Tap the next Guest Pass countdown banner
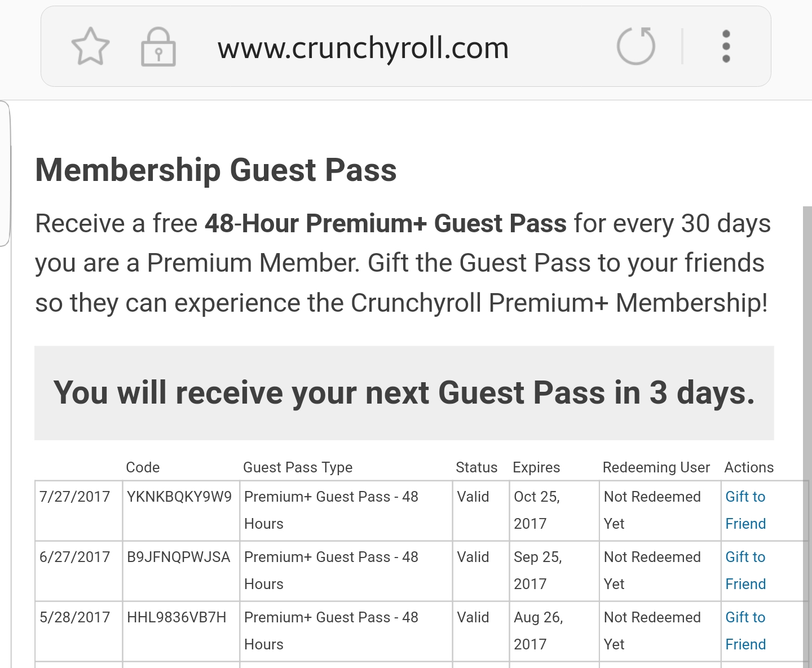 404,393
